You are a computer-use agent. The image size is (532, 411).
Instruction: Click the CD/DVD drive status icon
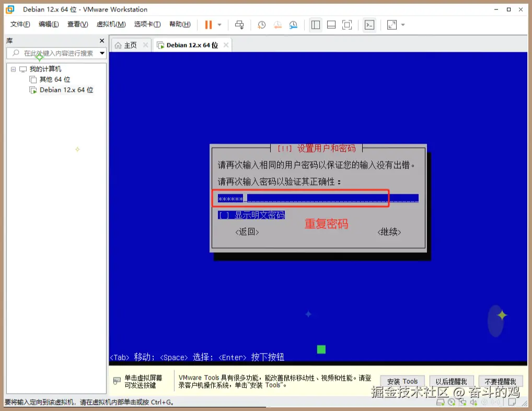pyautogui.click(x=452, y=403)
